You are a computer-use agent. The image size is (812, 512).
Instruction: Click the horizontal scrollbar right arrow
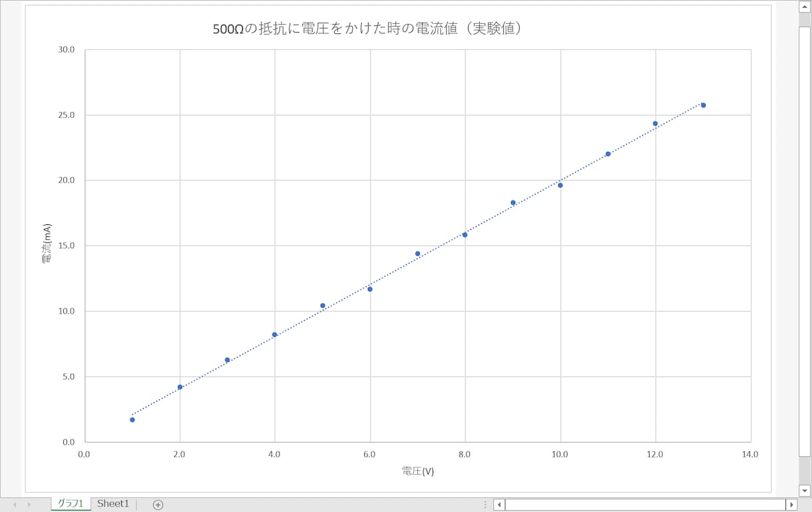[x=791, y=505]
